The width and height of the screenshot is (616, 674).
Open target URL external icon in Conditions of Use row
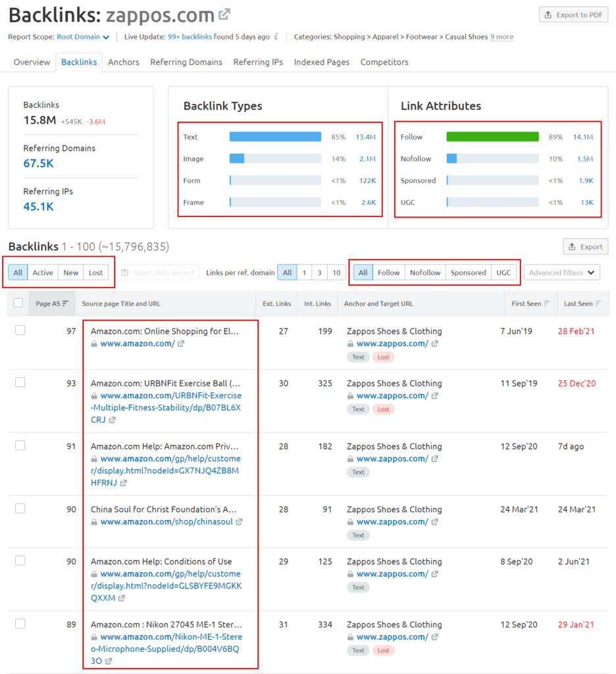tap(434, 574)
